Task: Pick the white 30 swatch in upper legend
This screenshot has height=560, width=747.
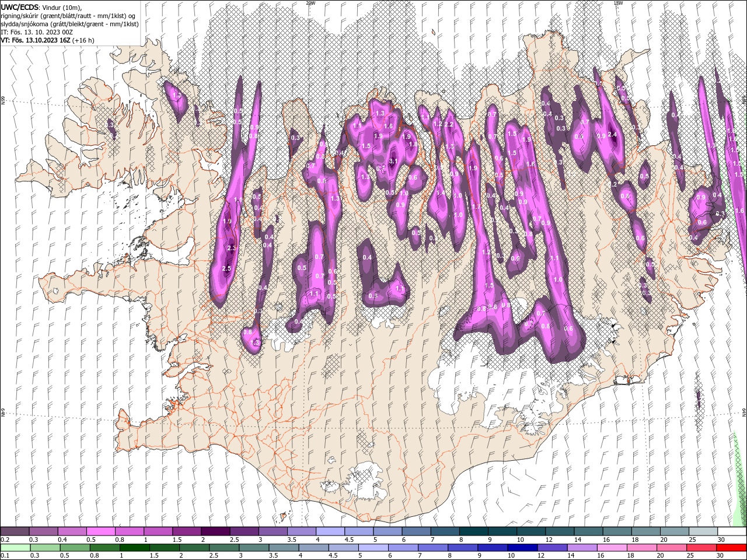Action: point(731,531)
